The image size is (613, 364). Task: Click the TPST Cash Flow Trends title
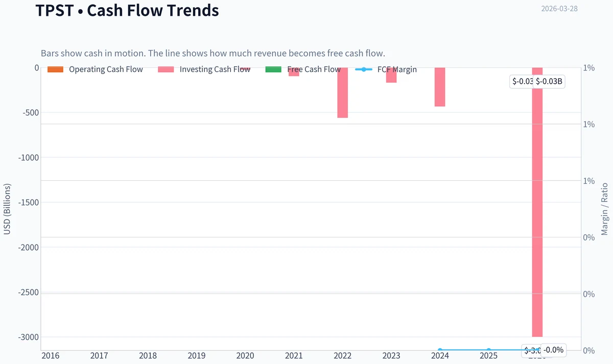click(x=127, y=10)
